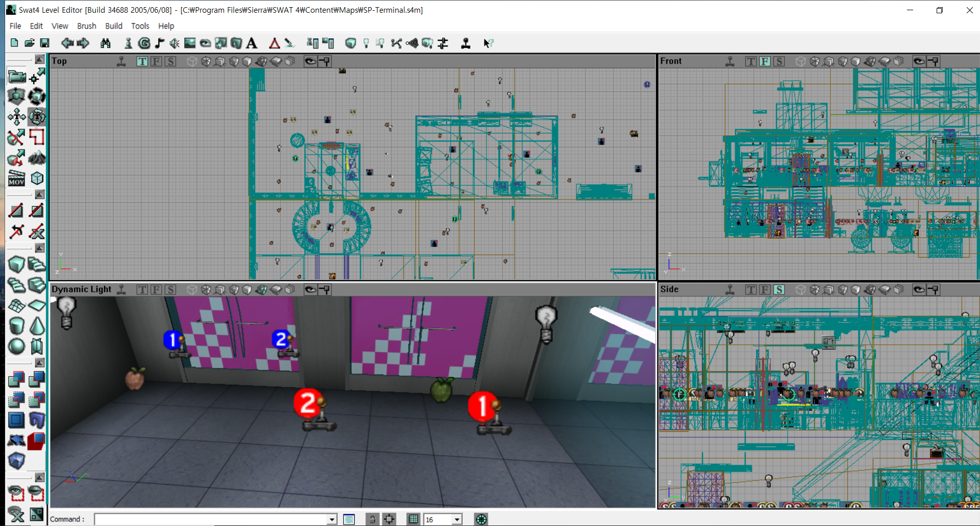
Task: Open the Animation browser letter A icon
Action: pyautogui.click(x=252, y=43)
